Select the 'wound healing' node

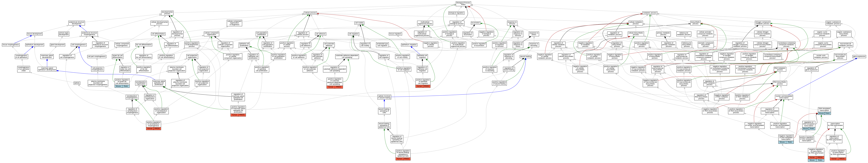(x=525, y=56)
